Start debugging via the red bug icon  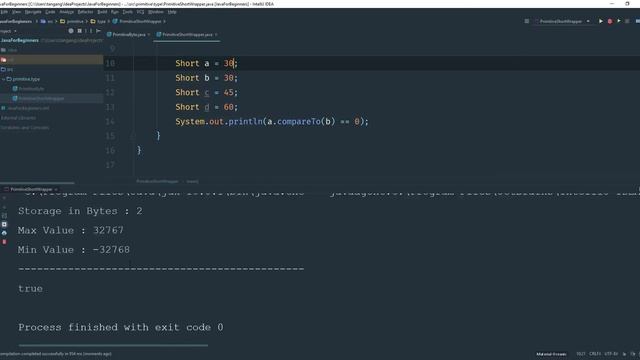[x=610, y=21]
